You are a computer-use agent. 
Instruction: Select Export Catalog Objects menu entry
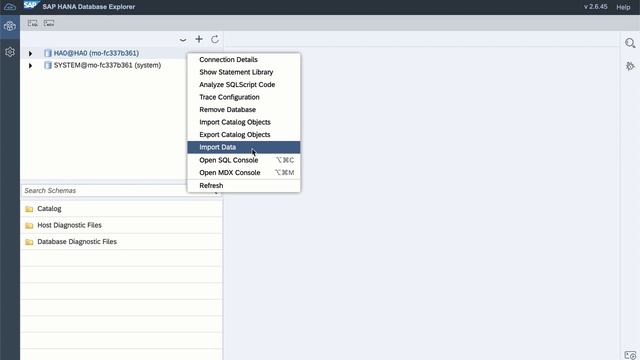coord(244,135)
